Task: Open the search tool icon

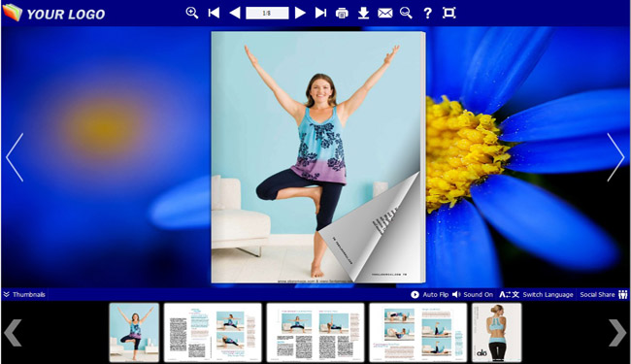Action: [406, 13]
